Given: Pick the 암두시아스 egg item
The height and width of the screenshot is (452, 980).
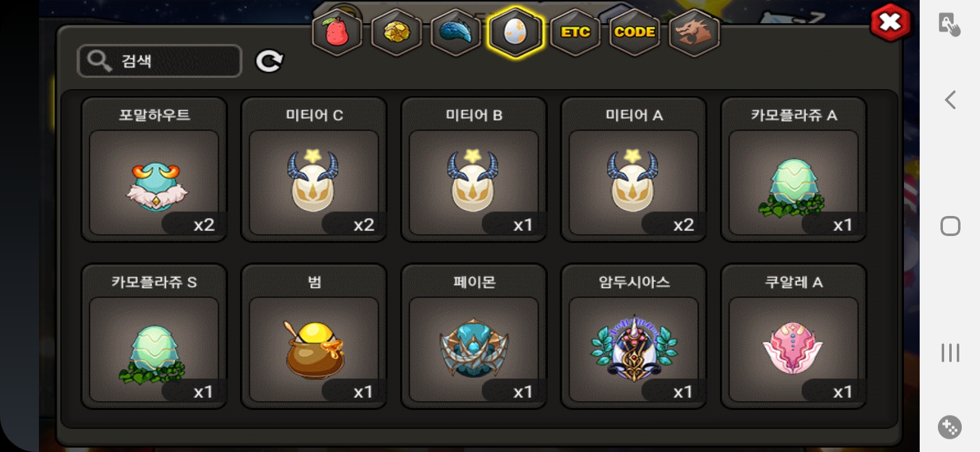Looking at the screenshot, I should (634, 336).
